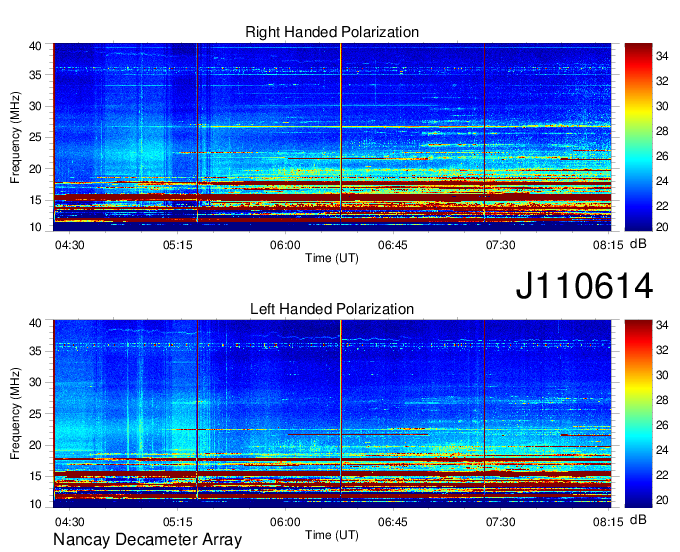
Task: Click the 20 MHz tick on Right Handed plot
Action: coord(36,169)
